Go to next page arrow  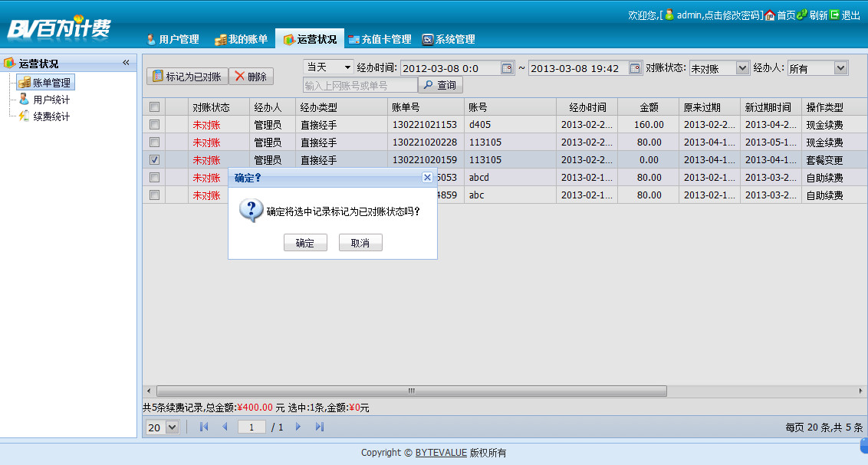click(298, 427)
